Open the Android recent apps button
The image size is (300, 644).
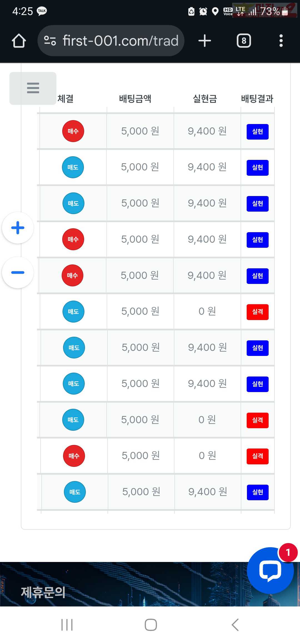tap(67, 625)
